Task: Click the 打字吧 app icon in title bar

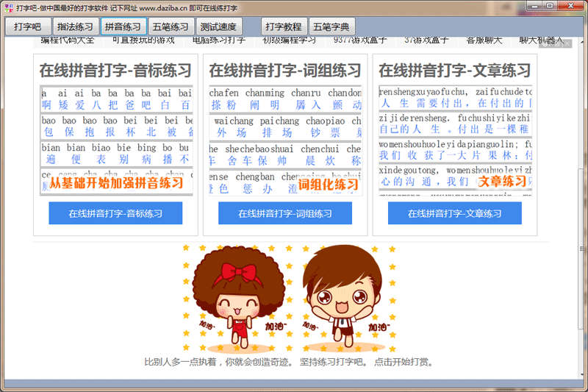Action: (9, 8)
